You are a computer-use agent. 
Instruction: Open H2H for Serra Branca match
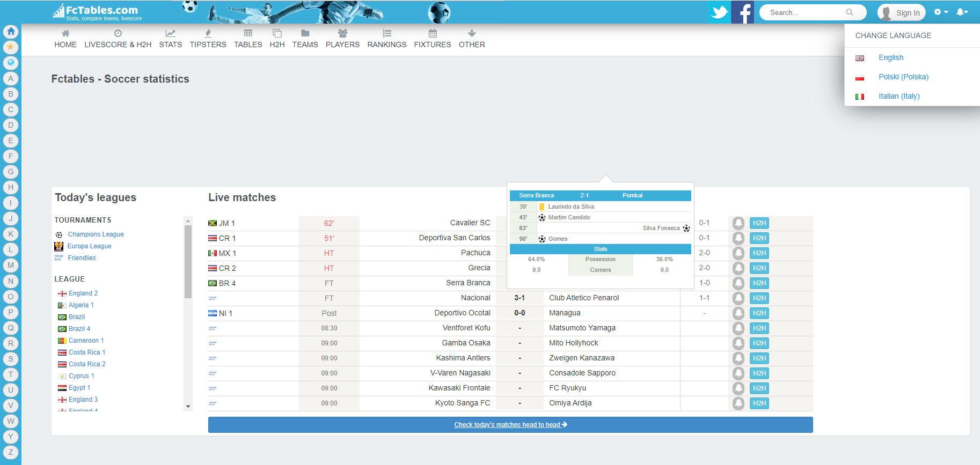tap(759, 283)
